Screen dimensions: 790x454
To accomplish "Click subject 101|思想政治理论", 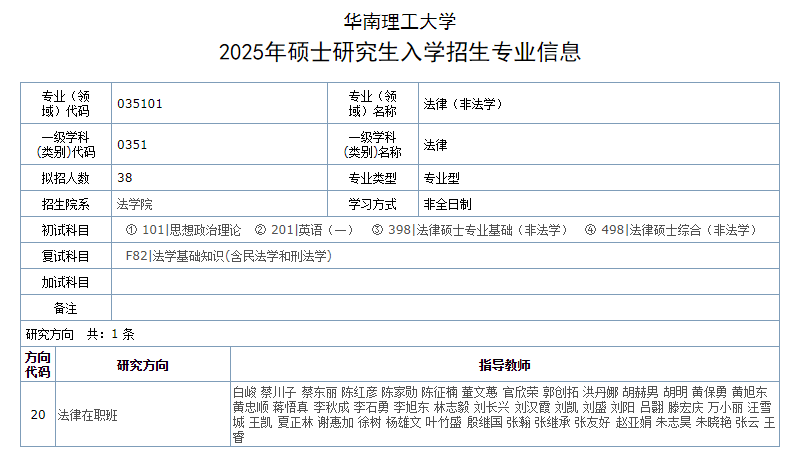I will point(191,230).
